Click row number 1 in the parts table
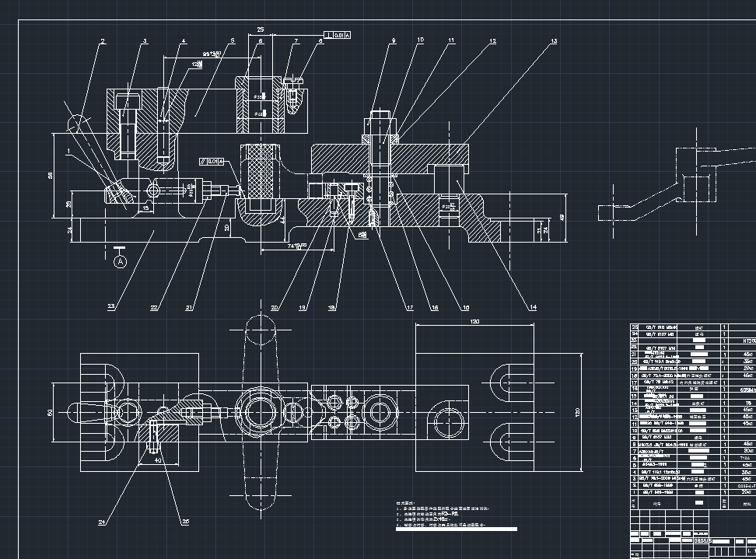Viewport: 756px width, 559px height. 635,492
